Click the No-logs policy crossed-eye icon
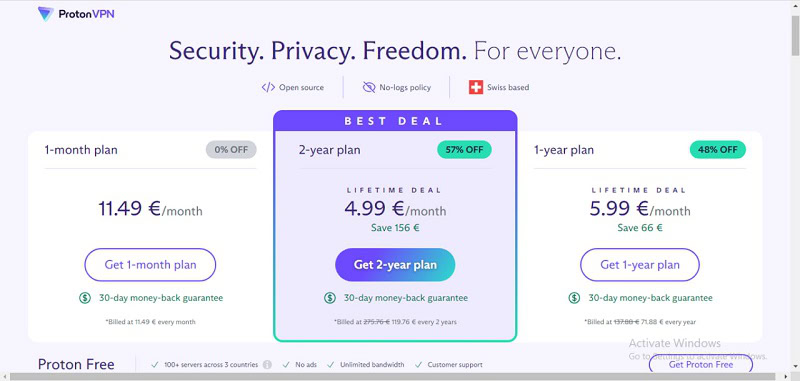 pyautogui.click(x=369, y=87)
